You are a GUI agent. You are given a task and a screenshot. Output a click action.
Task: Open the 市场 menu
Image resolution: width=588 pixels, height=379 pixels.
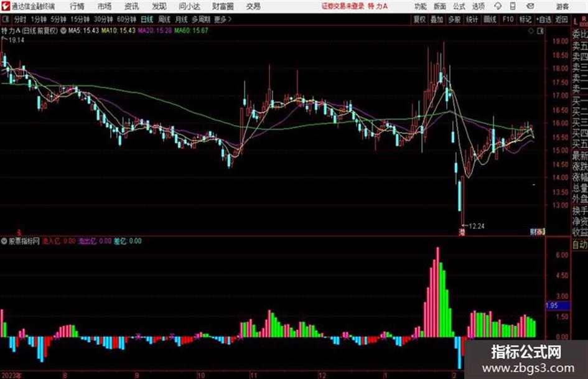105,6
